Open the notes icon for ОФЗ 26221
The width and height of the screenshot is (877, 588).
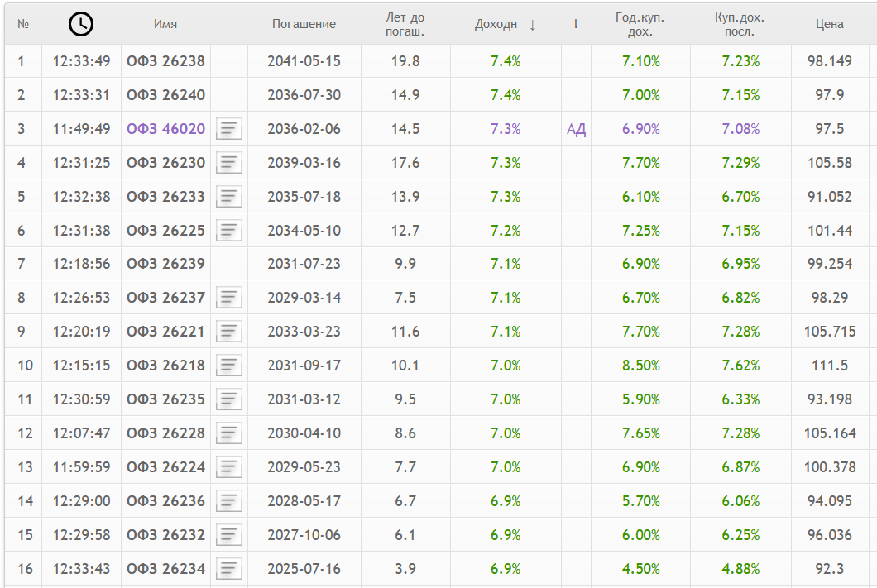(x=228, y=332)
